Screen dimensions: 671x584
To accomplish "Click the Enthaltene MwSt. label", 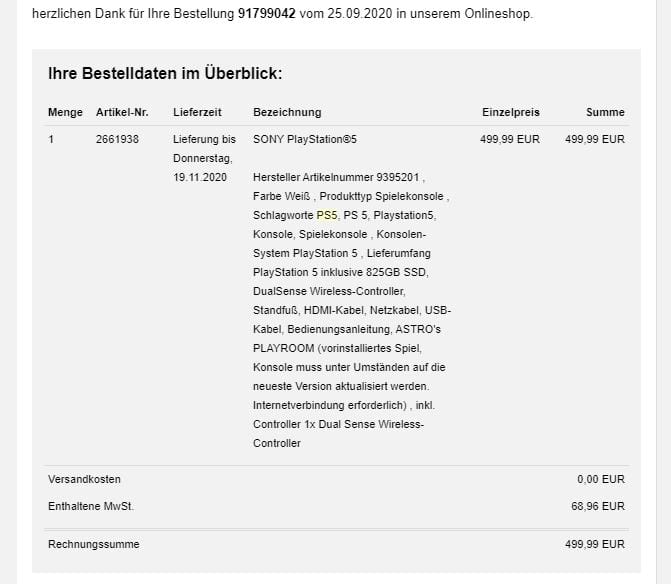I will pos(90,506).
